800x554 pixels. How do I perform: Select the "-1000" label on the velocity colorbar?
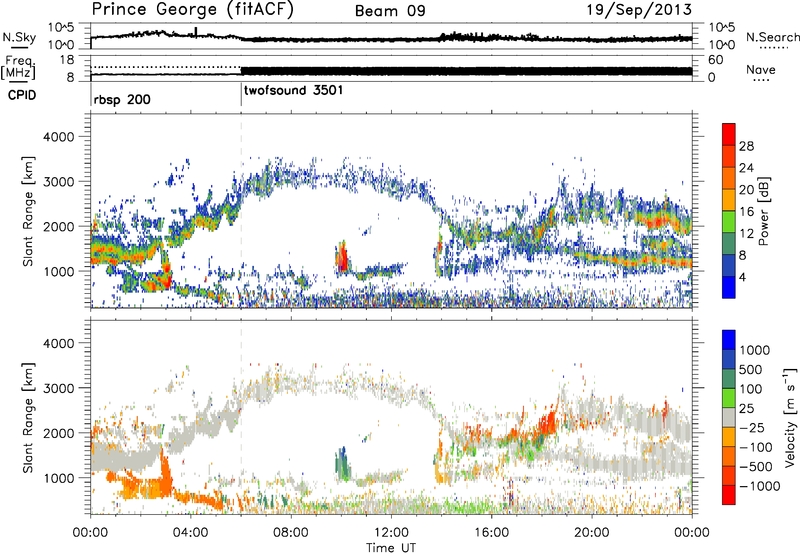pyautogui.click(x=759, y=486)
